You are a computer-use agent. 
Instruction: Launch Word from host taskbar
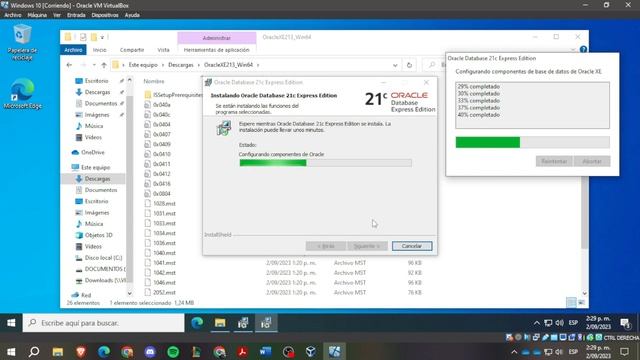[x=265, y=351]
